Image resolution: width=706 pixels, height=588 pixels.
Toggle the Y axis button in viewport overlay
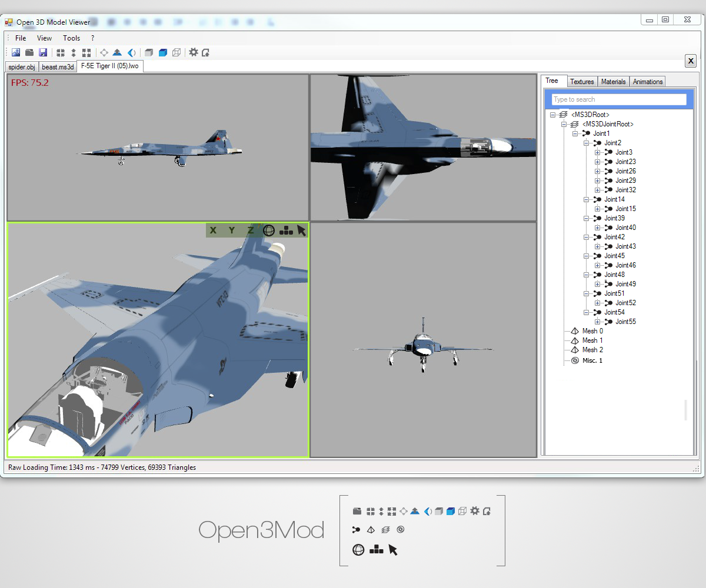pyautogui.click(x=232, y=230)
